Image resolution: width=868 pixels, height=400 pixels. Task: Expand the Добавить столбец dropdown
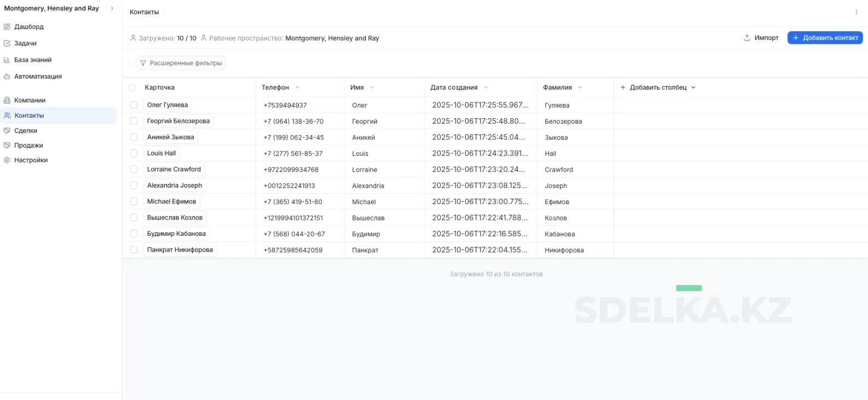tap(693, 88)
